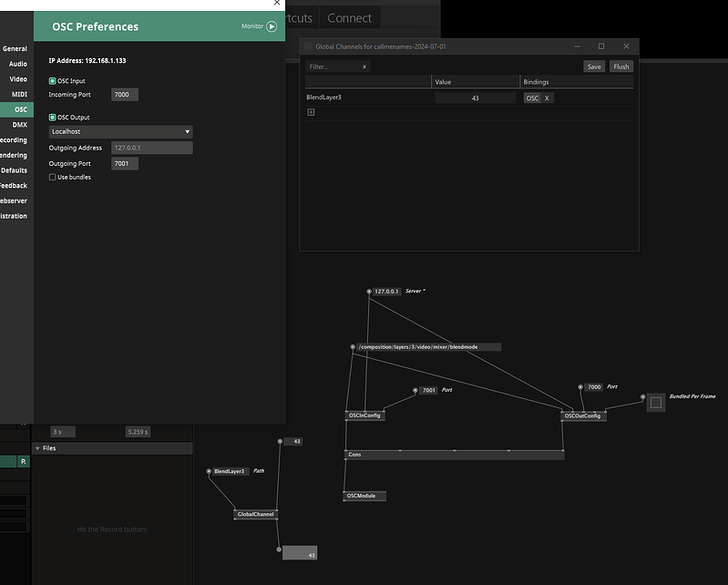Click the pin on BlendLayer3 Path node
728x585 pixels.
(209, 471)
